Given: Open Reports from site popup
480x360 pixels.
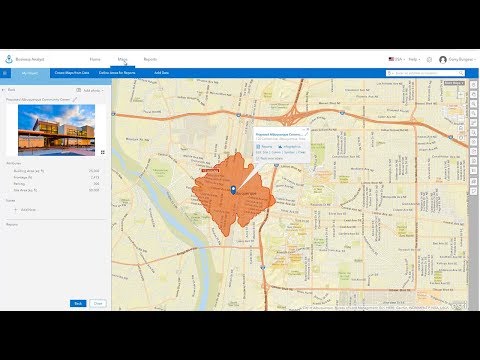Looking at the screenshot, I should pos(264,147).
